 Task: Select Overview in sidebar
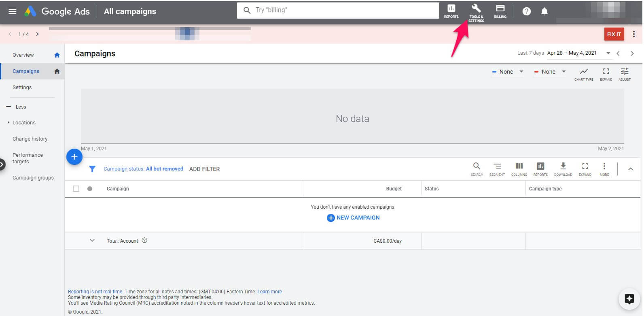click(x=23, y=55)
